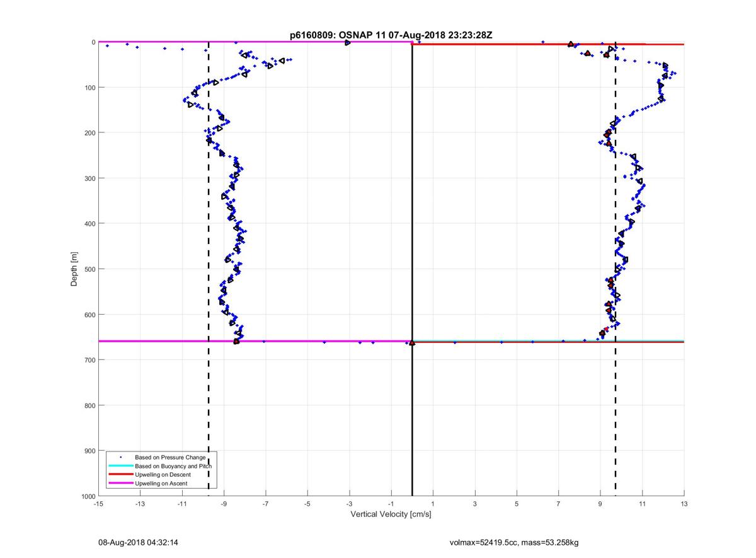Screen dimensions: 756x558
Task: Click the positive '11' velocity tick label
Action: tap(642, 504)
